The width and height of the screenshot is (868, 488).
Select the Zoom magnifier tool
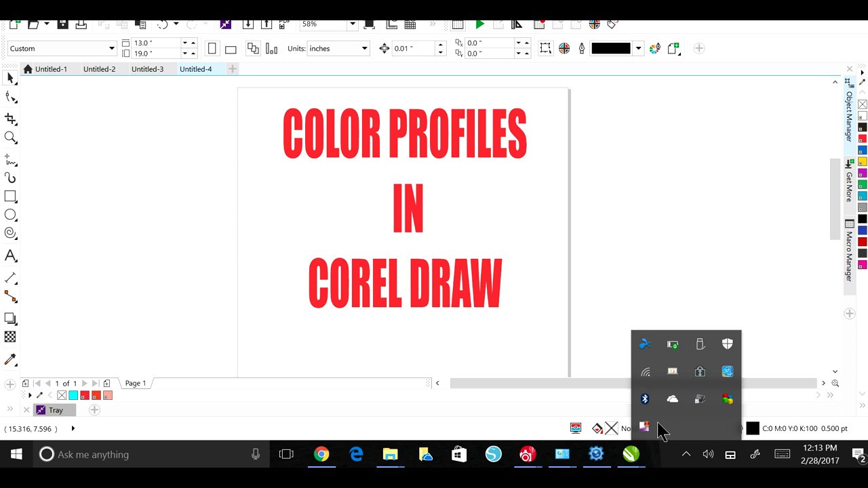tap(10, 138)
